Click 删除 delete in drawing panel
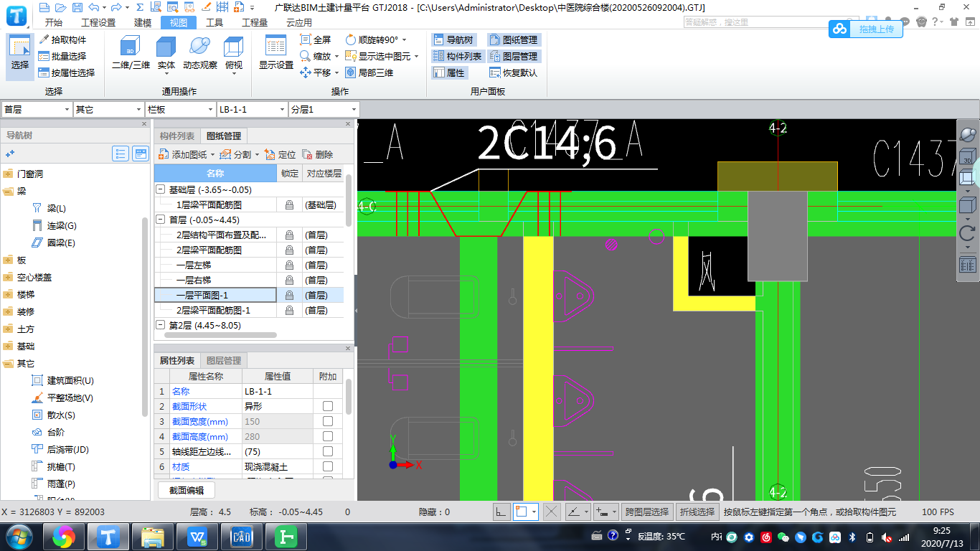This screenshot has height=551, width=980. tap(318, 154)
